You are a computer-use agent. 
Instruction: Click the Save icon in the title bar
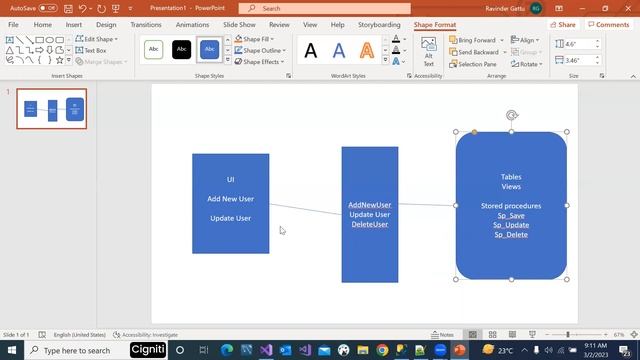coord(68,8)
